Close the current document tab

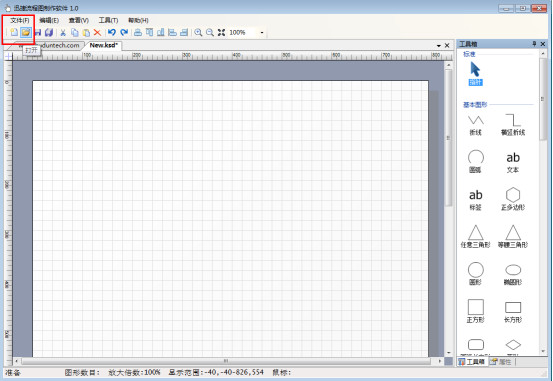click(x=447, y=46)
